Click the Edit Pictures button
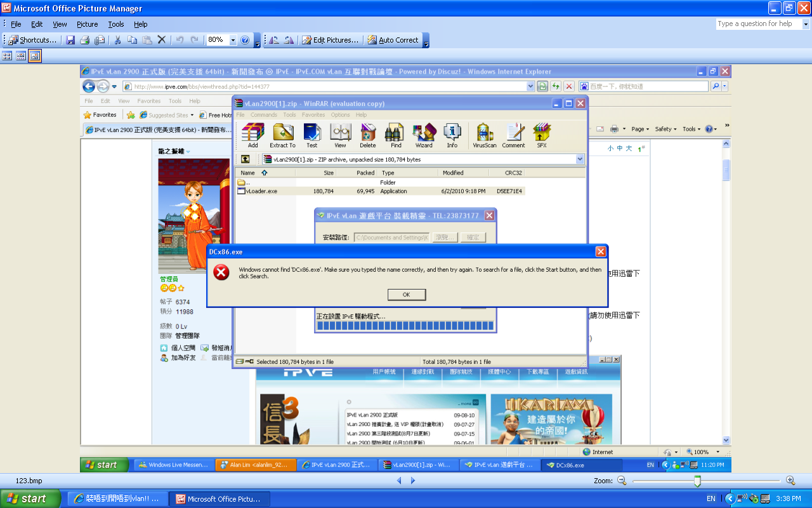This screenshot has height=508, width=812. tap(330, 40)
